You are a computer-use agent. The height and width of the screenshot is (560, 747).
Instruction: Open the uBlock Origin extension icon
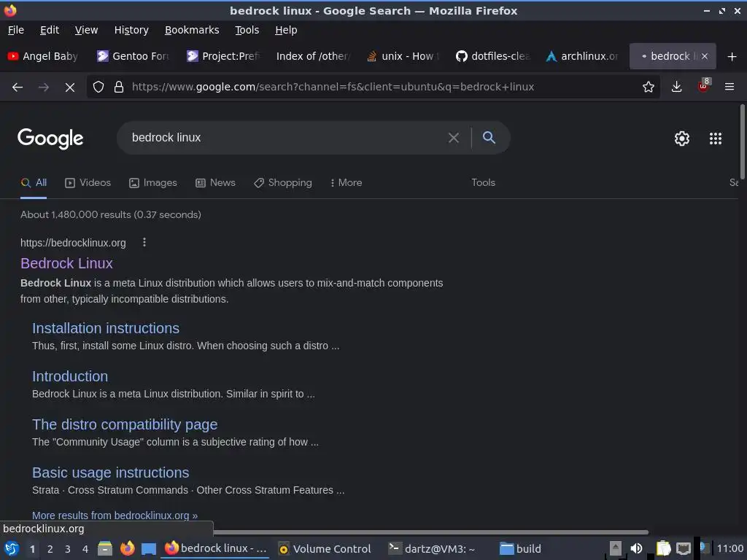point(704,86)
